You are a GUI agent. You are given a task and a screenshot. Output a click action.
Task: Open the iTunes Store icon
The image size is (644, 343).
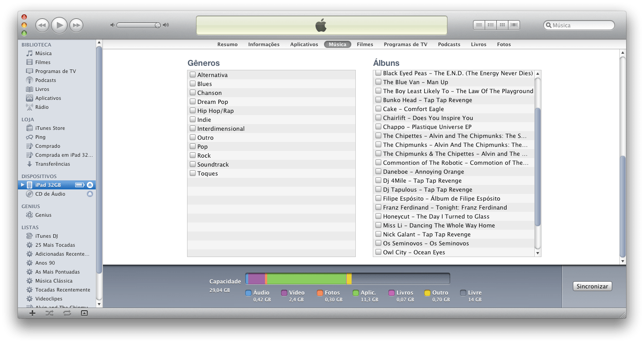coord(30,128)
